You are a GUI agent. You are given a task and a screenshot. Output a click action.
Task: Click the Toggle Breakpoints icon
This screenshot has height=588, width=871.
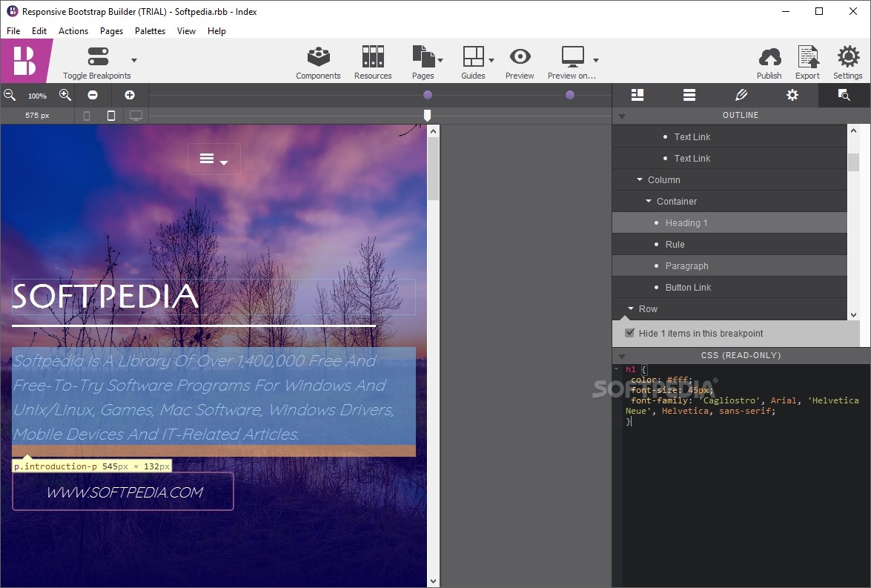click(x=98, y=56)
